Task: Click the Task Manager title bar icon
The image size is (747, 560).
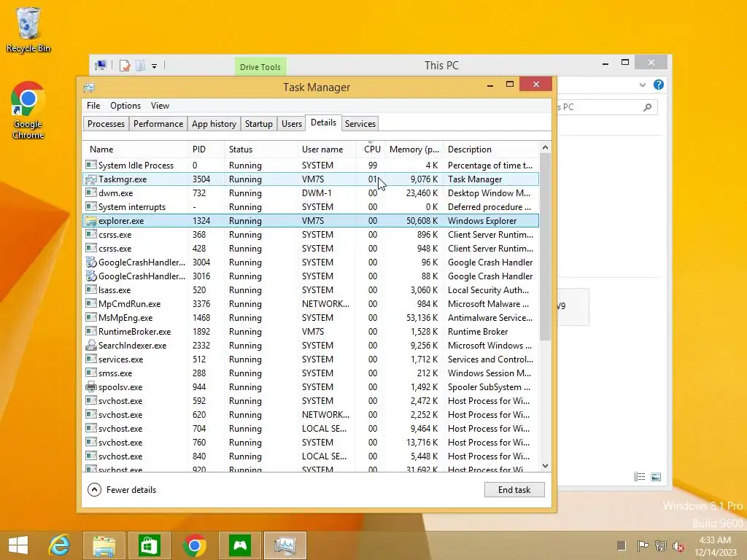Action: coord(89,87)
